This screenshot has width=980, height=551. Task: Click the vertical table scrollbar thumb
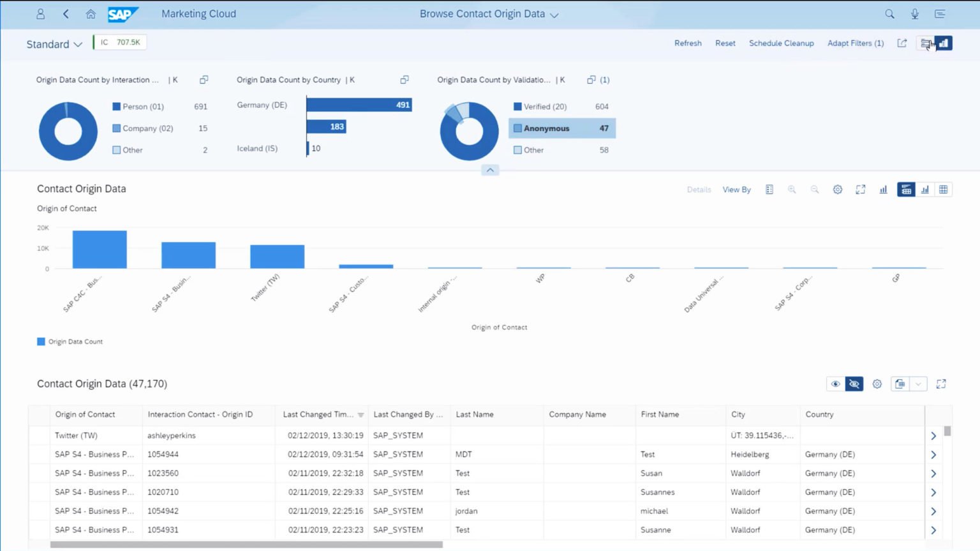pyautogui.click(x=947, y=431)
